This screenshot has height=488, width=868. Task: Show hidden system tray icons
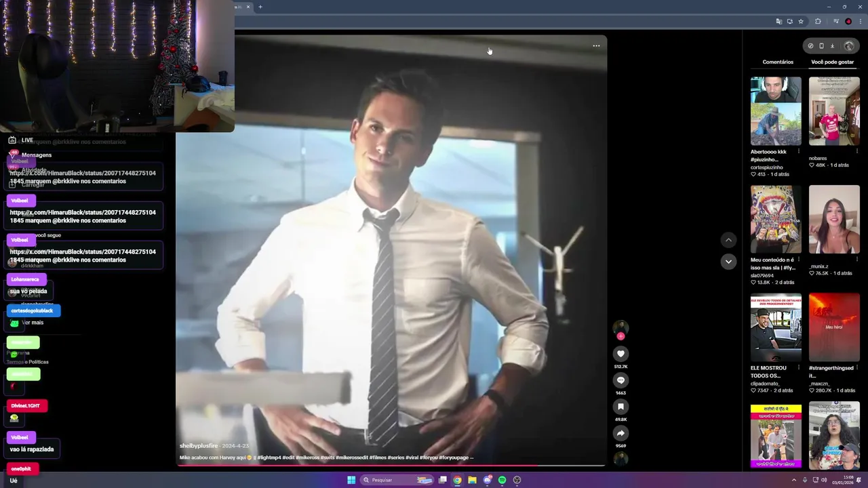point(794,480)
